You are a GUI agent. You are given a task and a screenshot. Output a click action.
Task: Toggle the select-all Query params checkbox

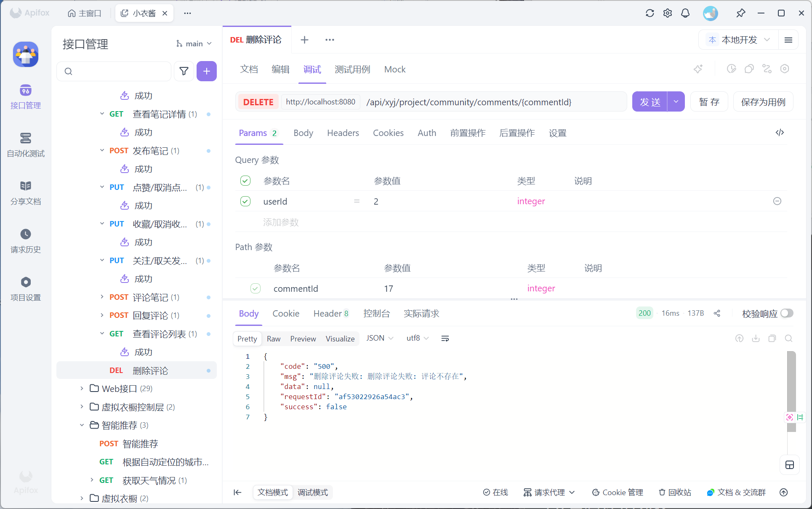pyautogui.click(x=245, y=181)
